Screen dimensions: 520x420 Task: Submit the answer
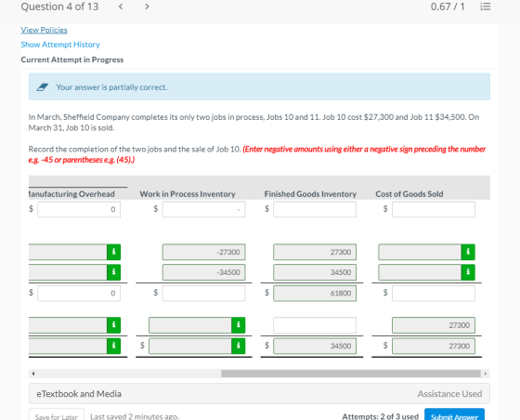coord(454,414)
